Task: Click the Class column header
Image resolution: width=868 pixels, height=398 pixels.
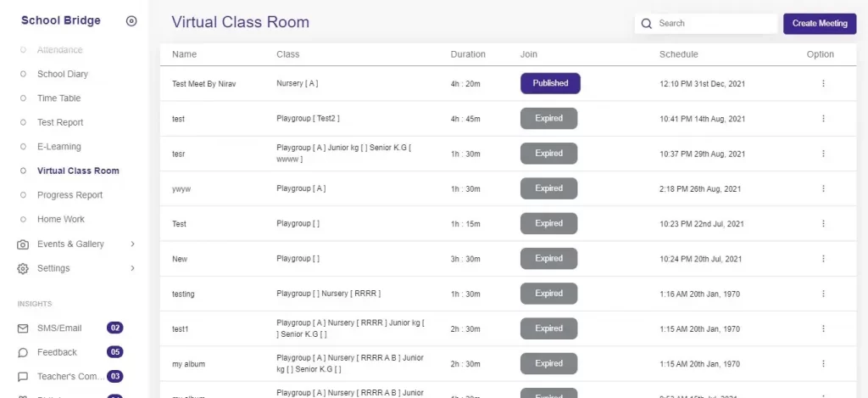Action: click(x=288, y=54)
